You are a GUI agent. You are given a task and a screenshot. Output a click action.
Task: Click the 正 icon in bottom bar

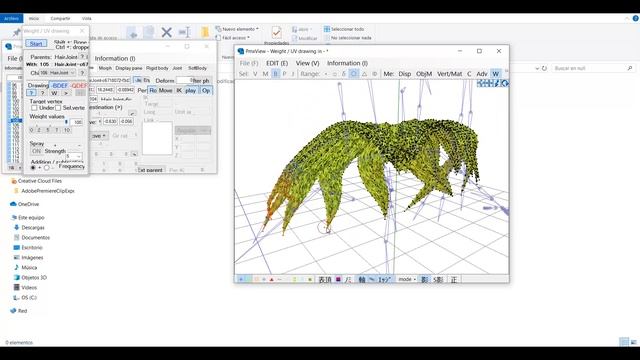[x=454, y=280]
